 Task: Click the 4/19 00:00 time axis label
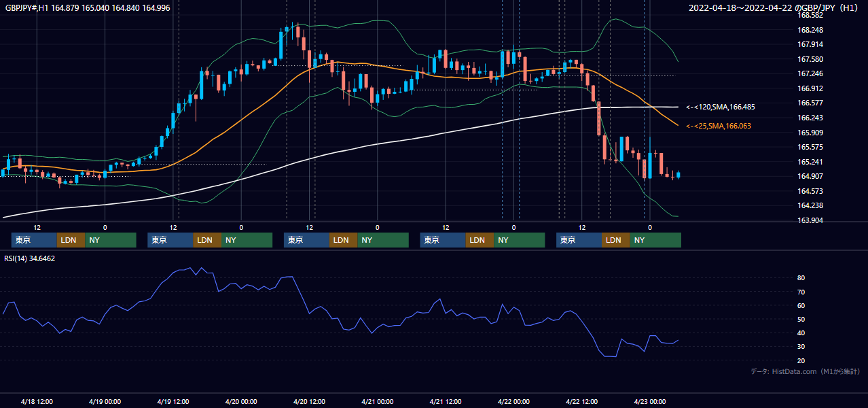105,402
